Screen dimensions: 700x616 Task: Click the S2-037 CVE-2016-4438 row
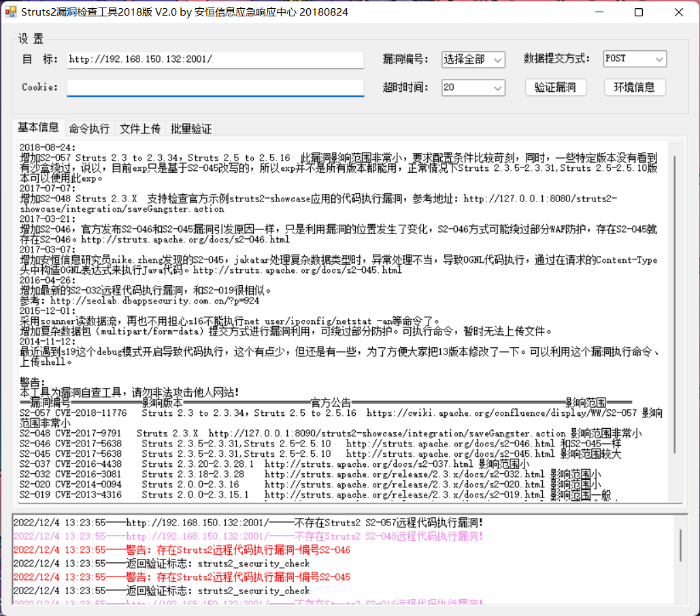click(275, 464)
